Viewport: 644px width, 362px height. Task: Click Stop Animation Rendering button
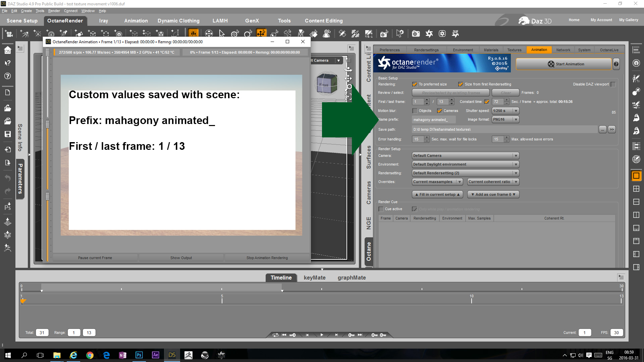(x=267, y=258)
